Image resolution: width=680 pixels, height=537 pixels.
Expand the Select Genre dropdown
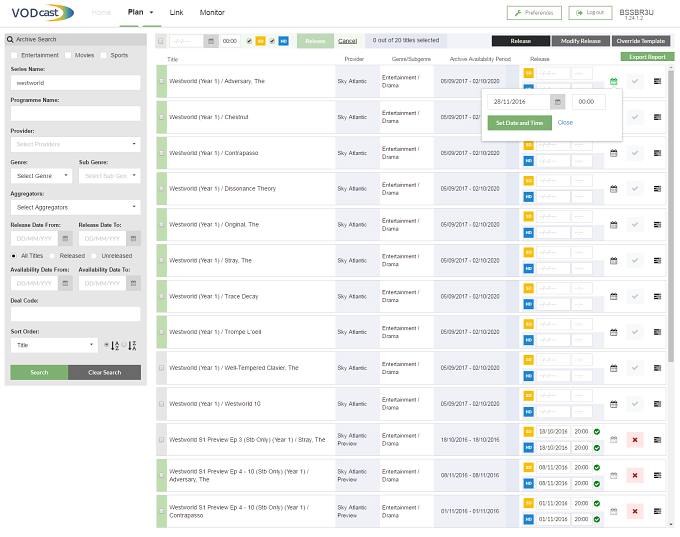(41, 176)
